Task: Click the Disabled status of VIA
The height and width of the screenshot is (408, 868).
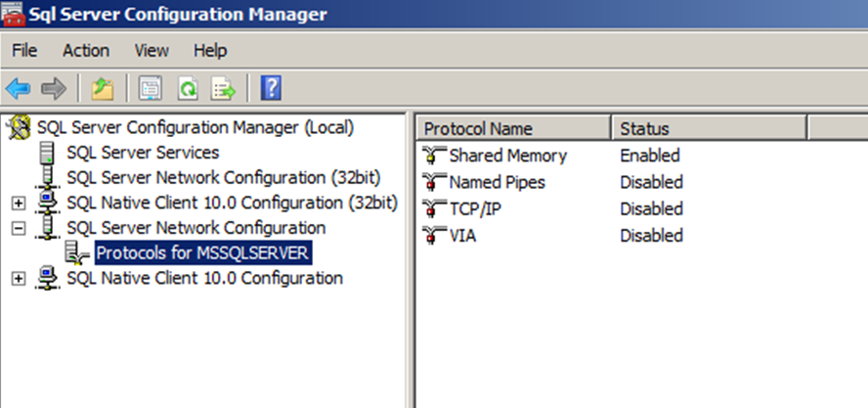Action: click(x=652, y=236)
